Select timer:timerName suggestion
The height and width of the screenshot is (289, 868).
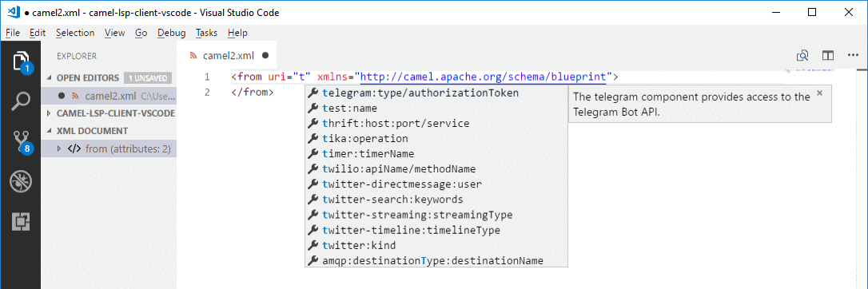click(436, 153)
